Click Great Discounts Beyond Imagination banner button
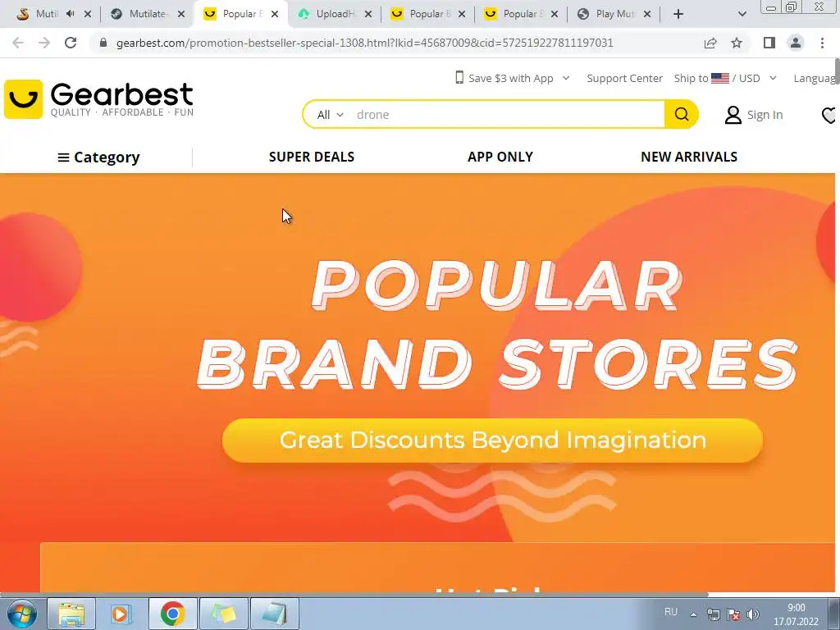The height and width of the screenshot is (630, 840). point(492,441)
